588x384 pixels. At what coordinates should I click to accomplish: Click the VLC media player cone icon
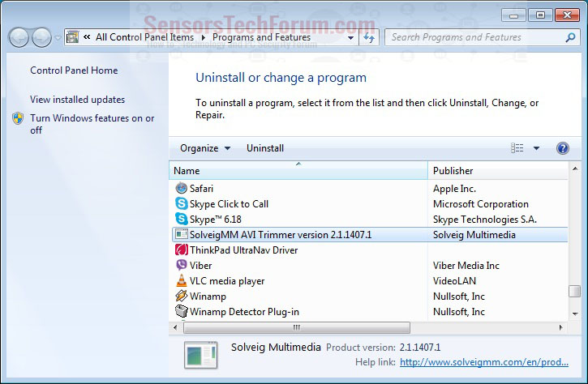click(x=182, y=280)
